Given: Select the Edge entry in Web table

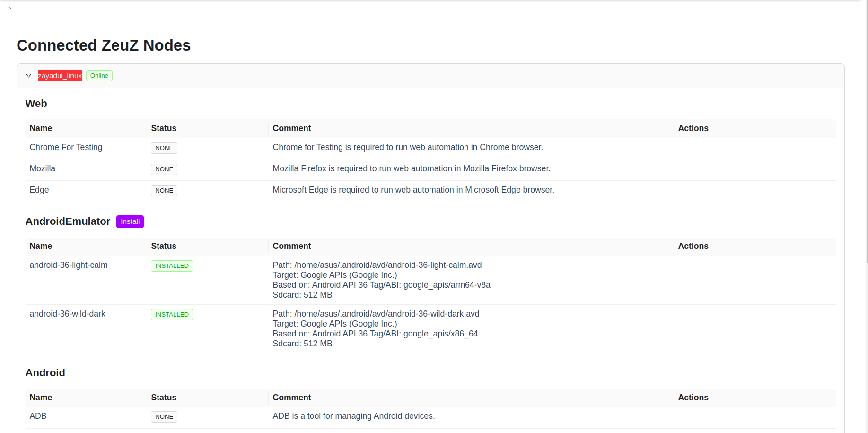Looking at the screenshot, I should pyautogui.click(x=39, y=190).
